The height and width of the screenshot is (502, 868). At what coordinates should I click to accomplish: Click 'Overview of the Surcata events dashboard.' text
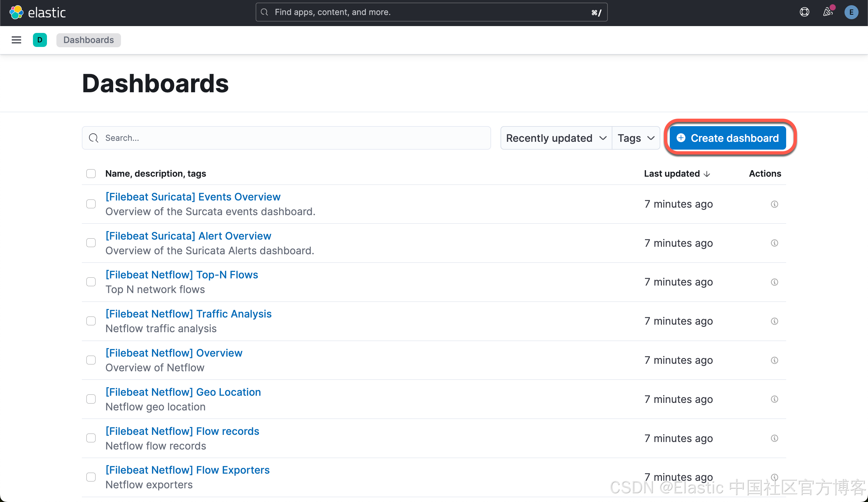pyautogui.click(x=210, y=212)
